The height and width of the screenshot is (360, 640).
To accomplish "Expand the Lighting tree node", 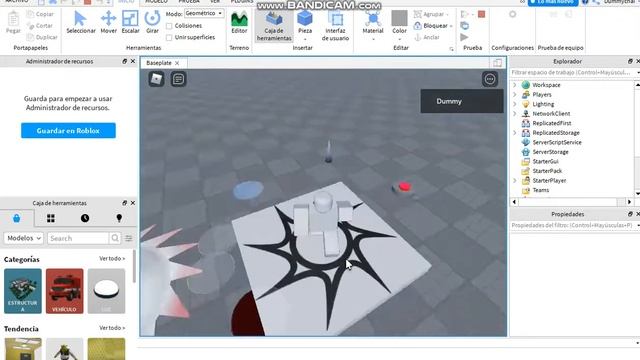I will [x=515, y=104].
